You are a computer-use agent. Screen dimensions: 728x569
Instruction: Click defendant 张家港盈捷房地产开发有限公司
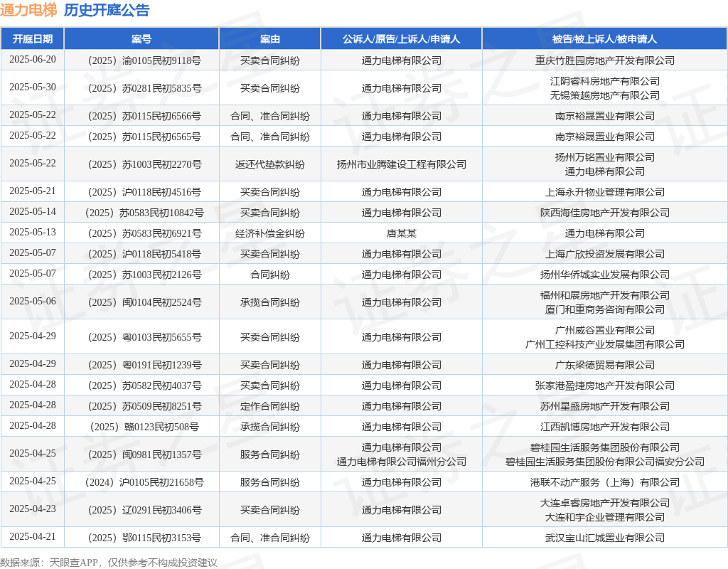point(604,385)
